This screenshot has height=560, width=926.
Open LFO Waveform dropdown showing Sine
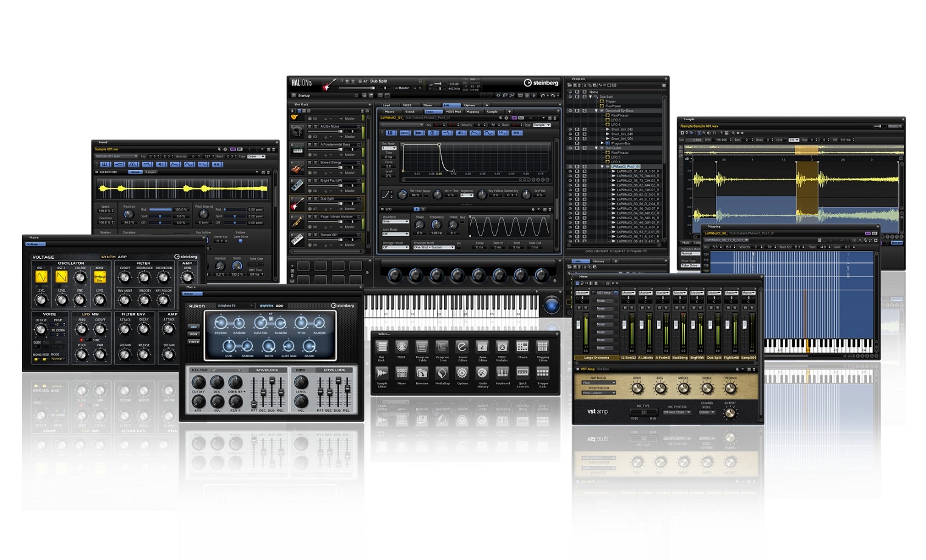click(x=395, y=222)
